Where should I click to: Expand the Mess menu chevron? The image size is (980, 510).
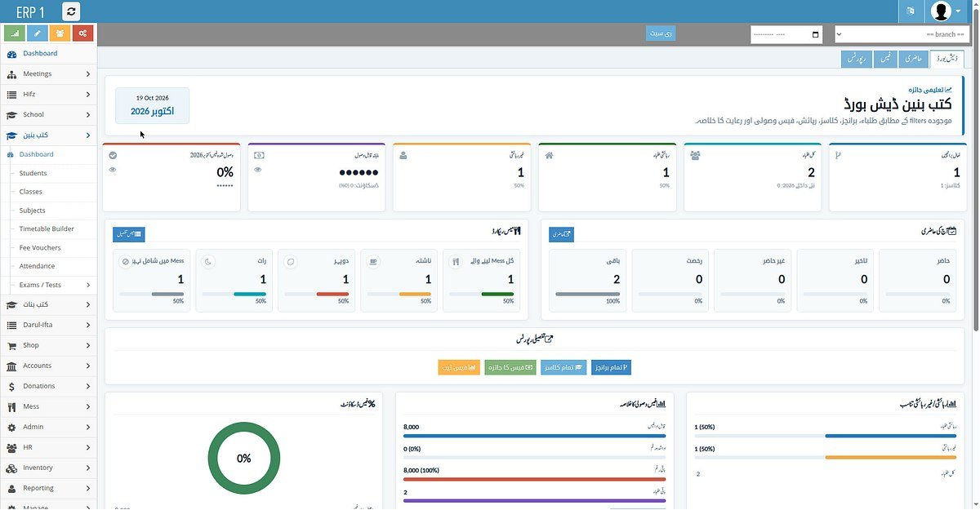(x=88, y=406)
